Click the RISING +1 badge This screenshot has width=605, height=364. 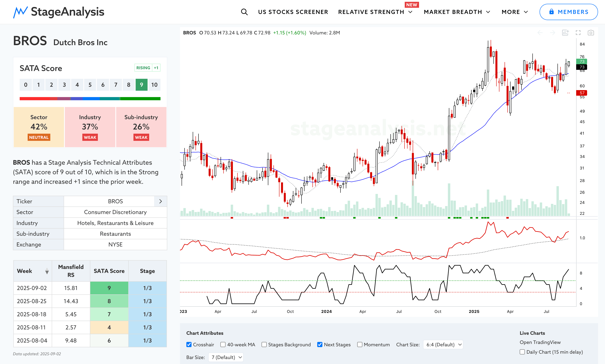(147, 68)
